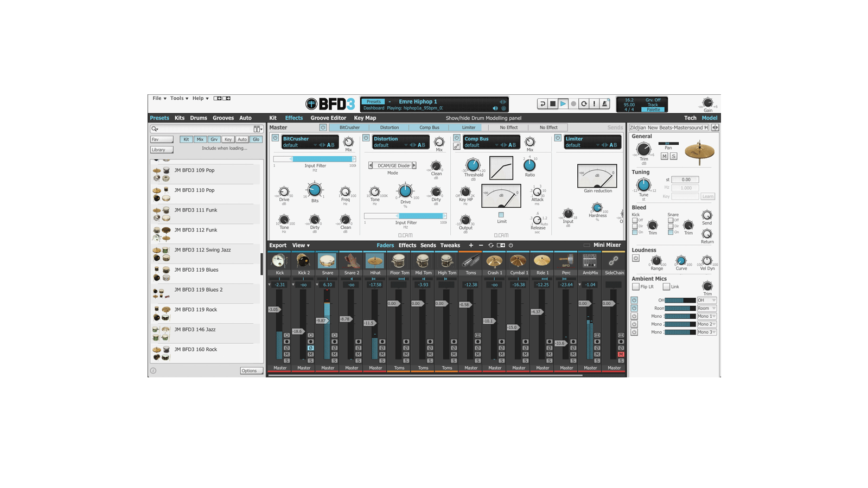Select the Ride 1 cymbal icon
This screenshot has width=868, height=488.
542,261
